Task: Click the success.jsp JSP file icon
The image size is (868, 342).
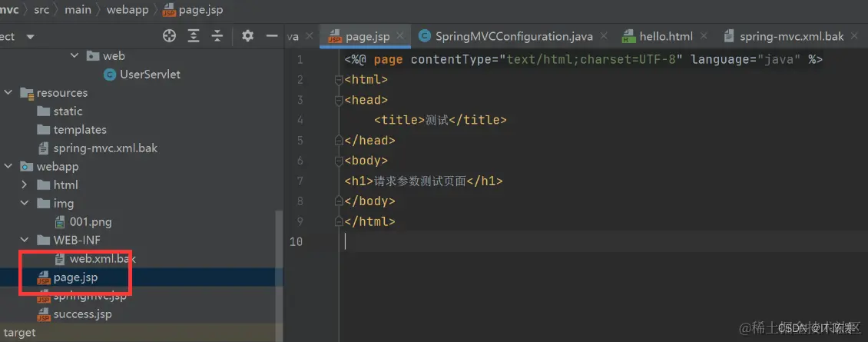Action: (x=43, y=314)
